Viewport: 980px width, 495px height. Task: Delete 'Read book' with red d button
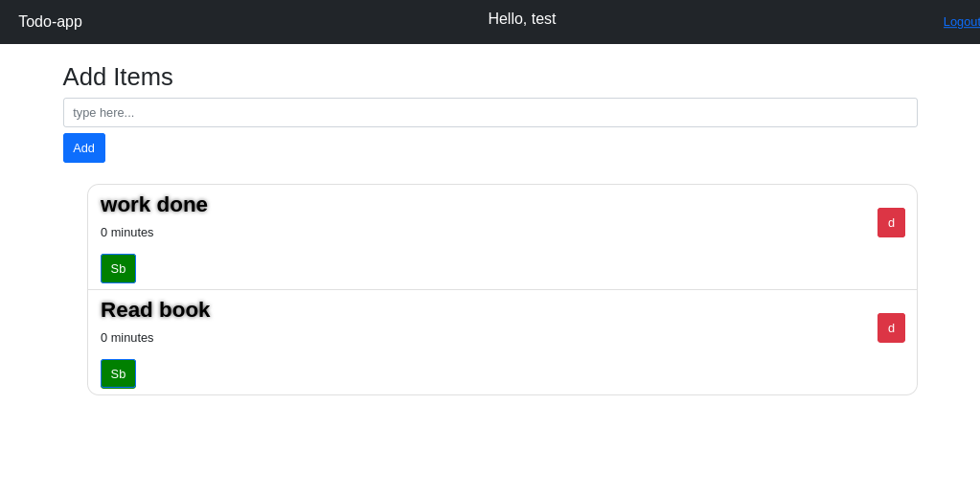tap(891, 328)
